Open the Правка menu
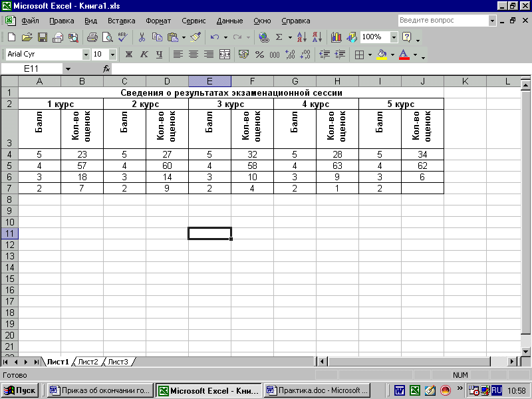 62,21
